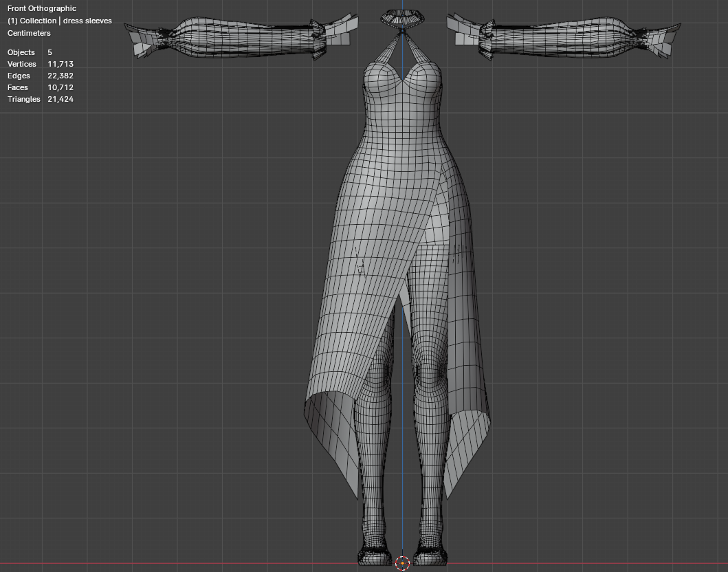Click the Triangles count 21,424
Image resolution: width=728 pixels, height=572 pixels.
coord(60,99)
